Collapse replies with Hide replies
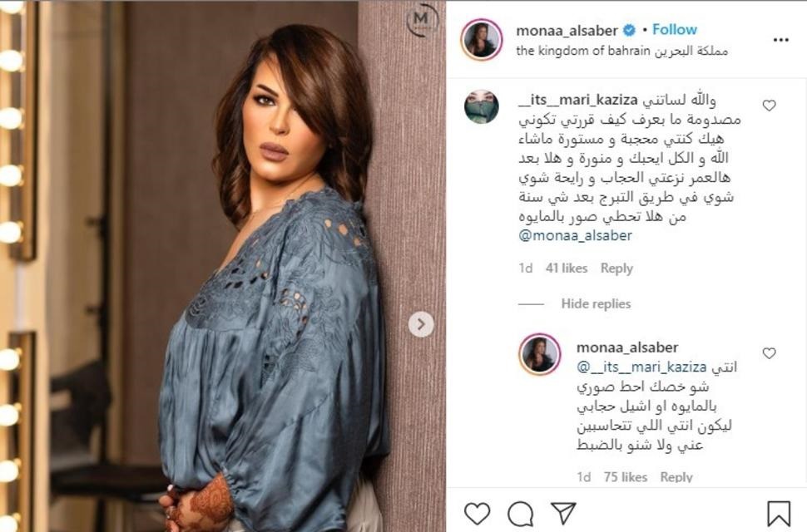The height and width of the screenshot is (532, 807). [596, 303]
